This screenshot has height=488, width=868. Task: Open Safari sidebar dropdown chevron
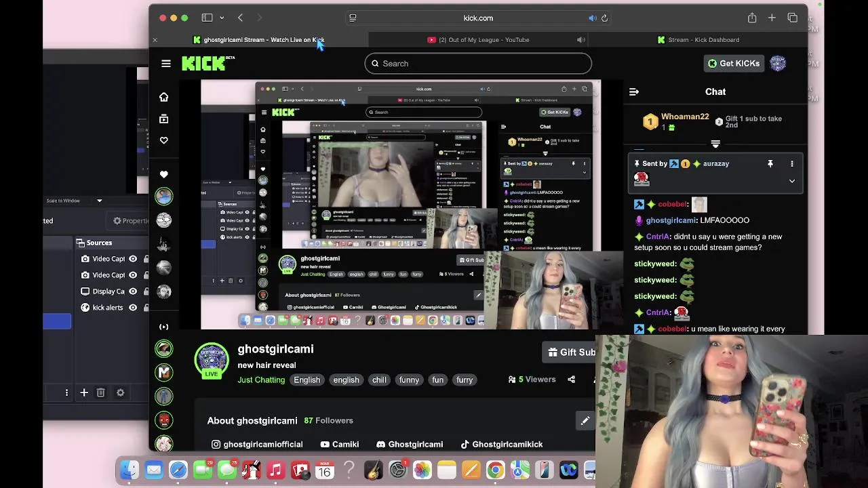[221, 18]
